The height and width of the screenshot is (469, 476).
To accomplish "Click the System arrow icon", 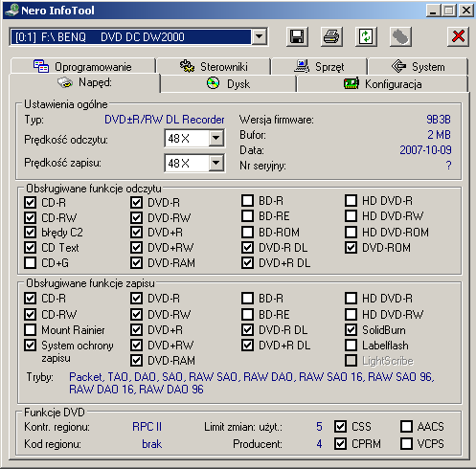I will point(399,66).
